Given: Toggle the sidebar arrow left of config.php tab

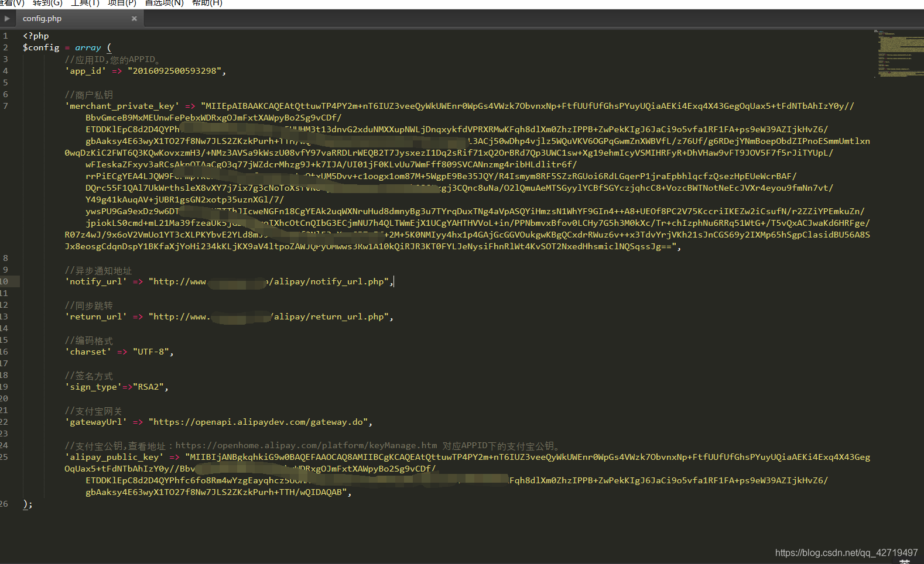Looking at the screenshot, I should (x=7, y=19).
